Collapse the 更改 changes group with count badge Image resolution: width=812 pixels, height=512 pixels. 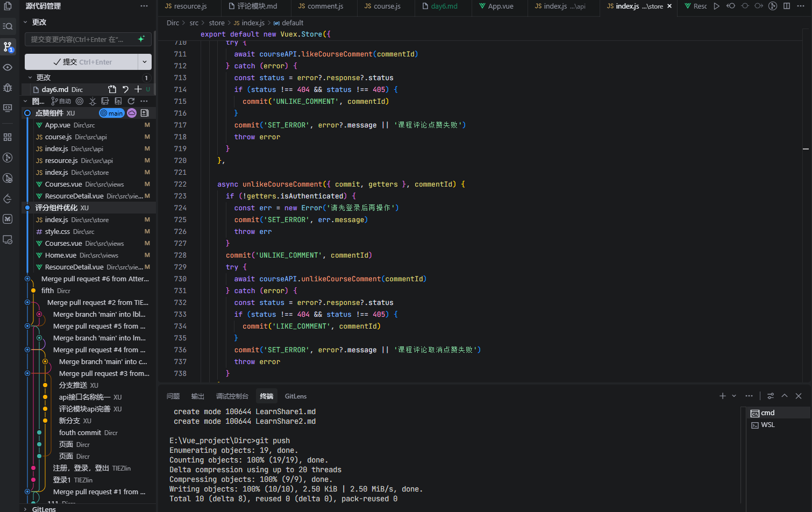[x=30, y=77]
